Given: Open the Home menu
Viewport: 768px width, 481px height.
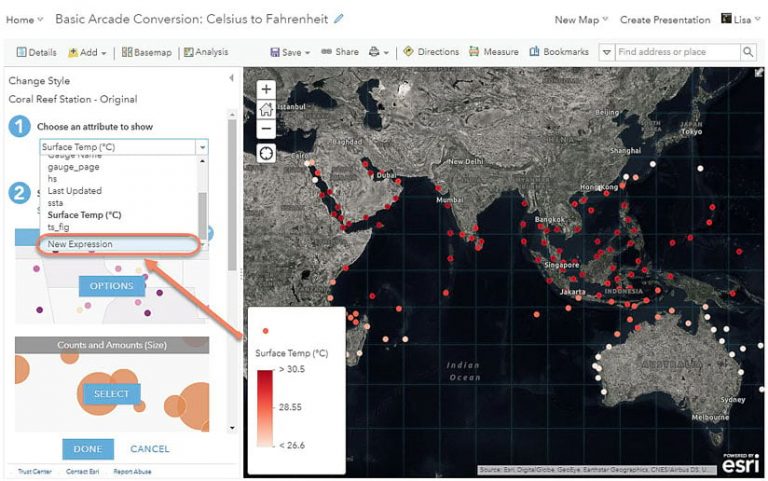Looking at the screenshot, I should click(x=24, y=20).
